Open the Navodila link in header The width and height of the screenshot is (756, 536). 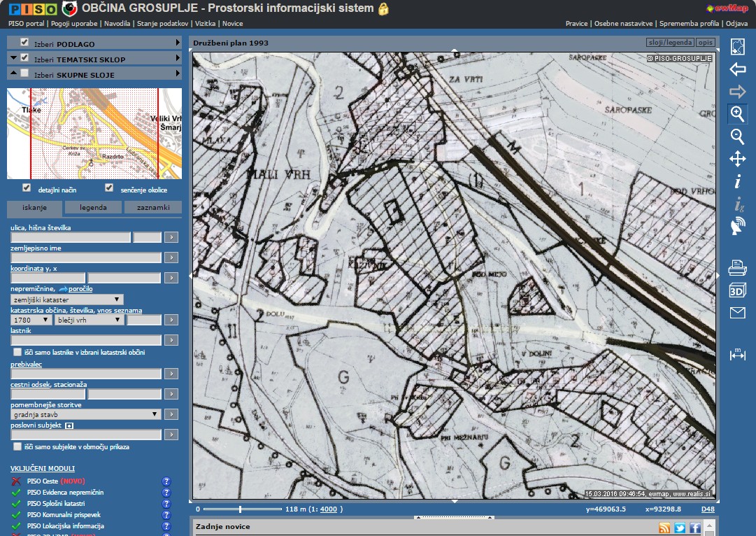117,23
